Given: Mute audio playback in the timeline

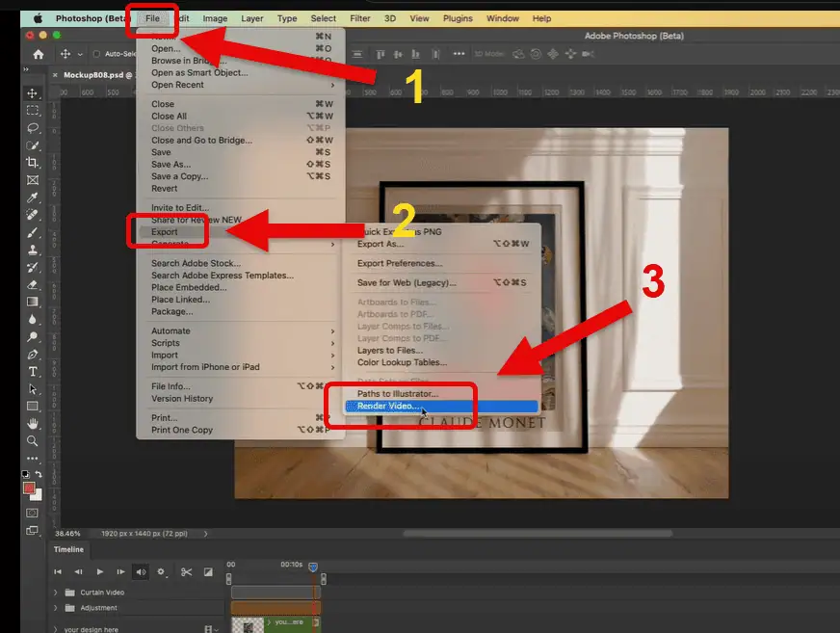Looking at the screenshot, I should pyautogui.click(x=141, y=571).
